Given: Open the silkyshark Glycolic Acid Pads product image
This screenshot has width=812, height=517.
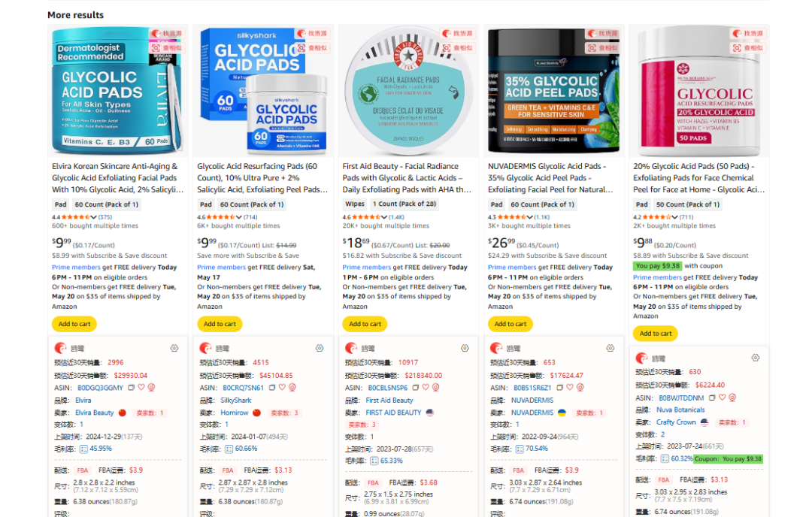Looking at the screenshot, I should (x=263, y=91).
